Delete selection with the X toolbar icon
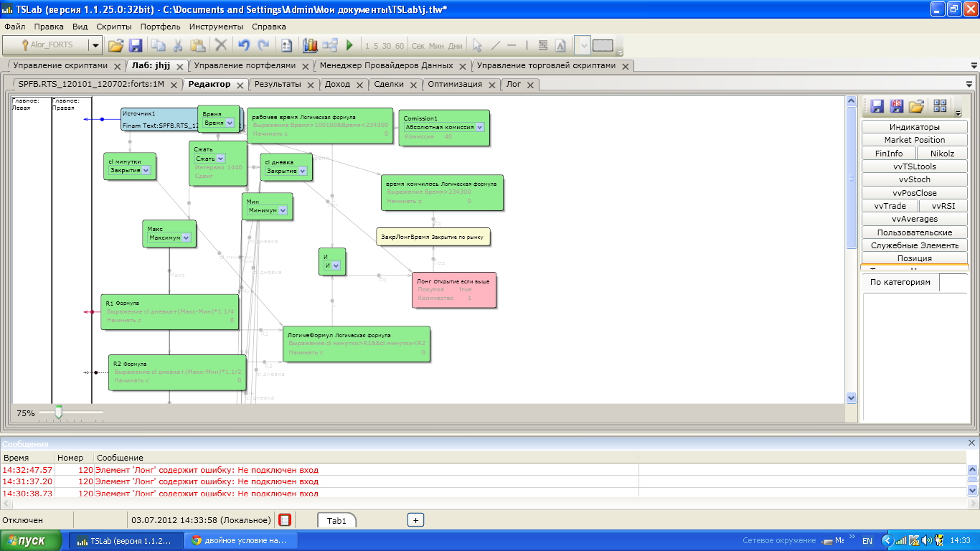 pyautogui.click(x=221, y=45)
